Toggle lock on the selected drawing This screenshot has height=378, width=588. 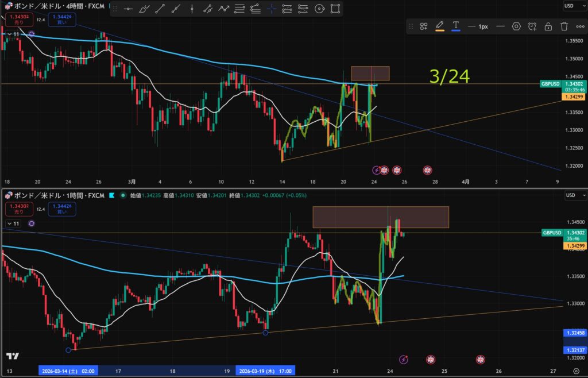coord(548,26)
